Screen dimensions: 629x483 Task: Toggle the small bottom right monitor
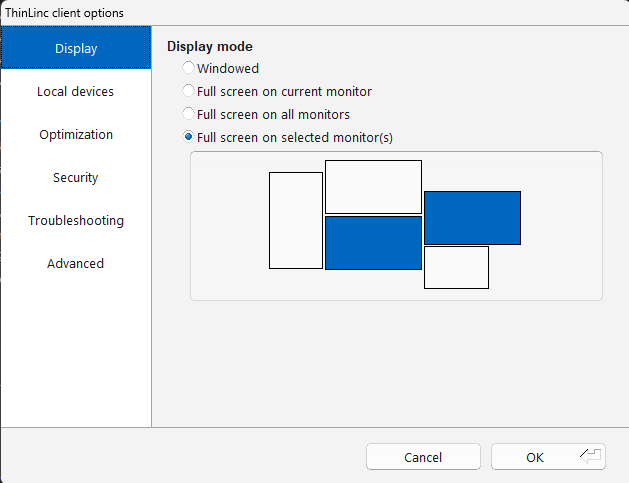click(x=457, y=268)
